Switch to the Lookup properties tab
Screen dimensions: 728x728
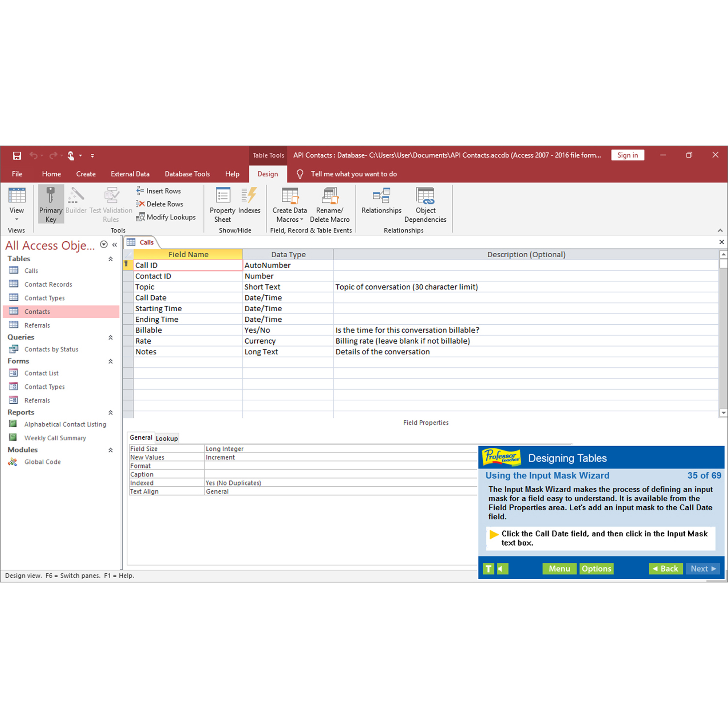(167, 438)
